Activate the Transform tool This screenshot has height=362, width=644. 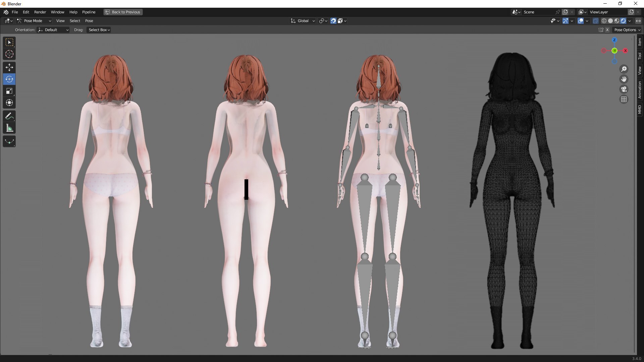pos(9,103)
